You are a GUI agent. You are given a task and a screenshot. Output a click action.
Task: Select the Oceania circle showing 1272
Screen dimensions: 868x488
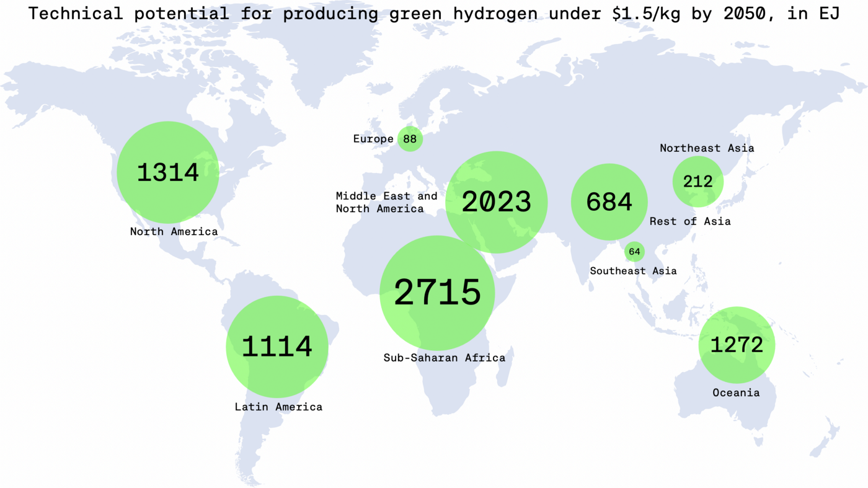(737, 345)
